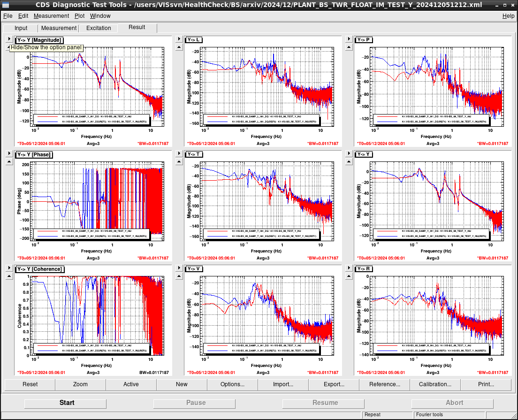Viewport: 518px width, 420px height.
Task: Click up-arrow icon beside Y-> R plot
Action: click(x=349, y=276)
